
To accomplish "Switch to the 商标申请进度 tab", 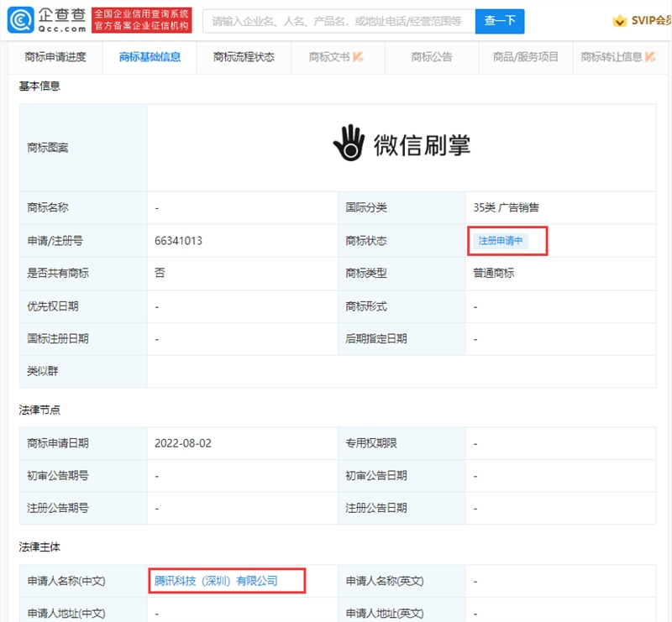I will coord(55,57).
